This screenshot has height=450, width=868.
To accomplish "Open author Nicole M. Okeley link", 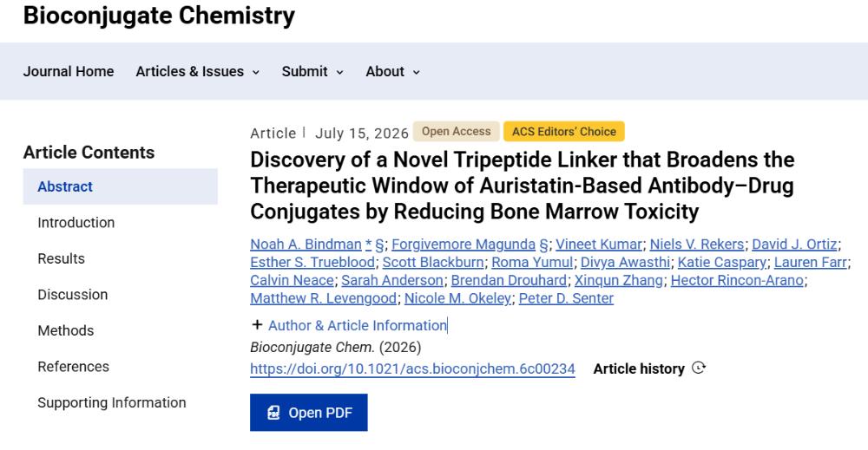I will click(457, 298).
